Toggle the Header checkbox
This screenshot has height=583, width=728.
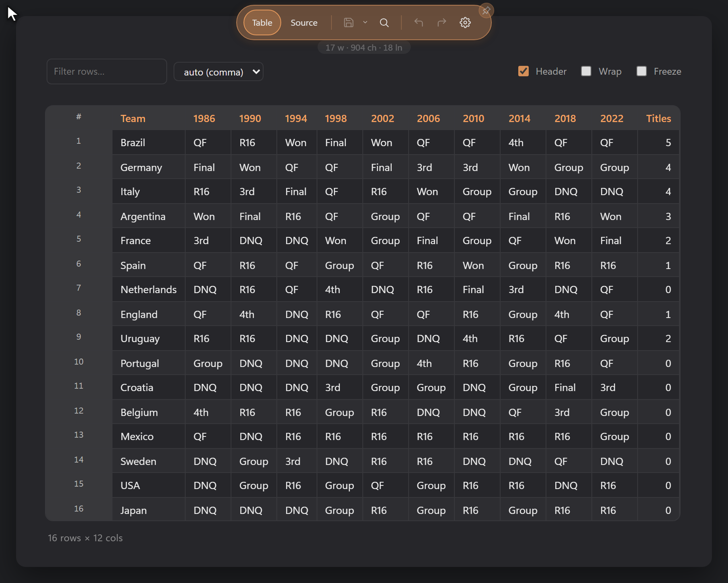[523, 71]
